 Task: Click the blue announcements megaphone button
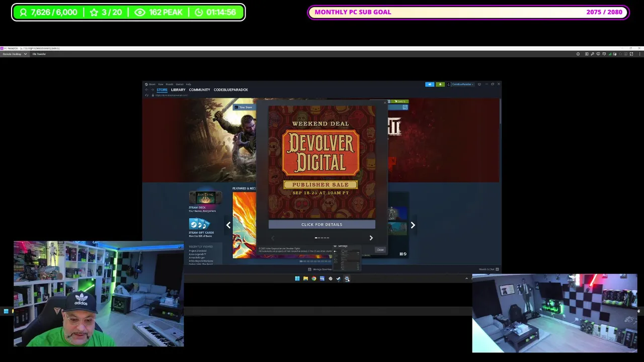[430, 84]
